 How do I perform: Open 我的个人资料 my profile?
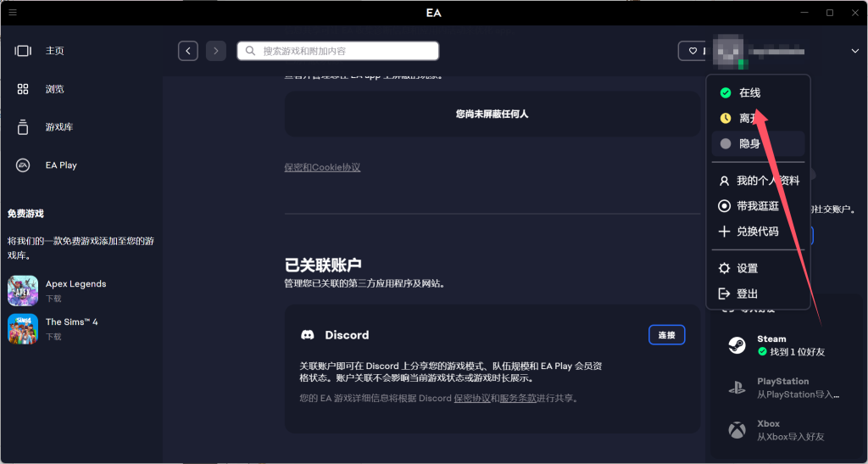point(758,181)
